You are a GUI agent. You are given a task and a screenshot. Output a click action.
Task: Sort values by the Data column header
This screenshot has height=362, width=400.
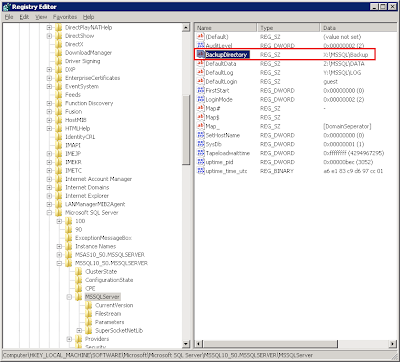(x=358, y=28)
